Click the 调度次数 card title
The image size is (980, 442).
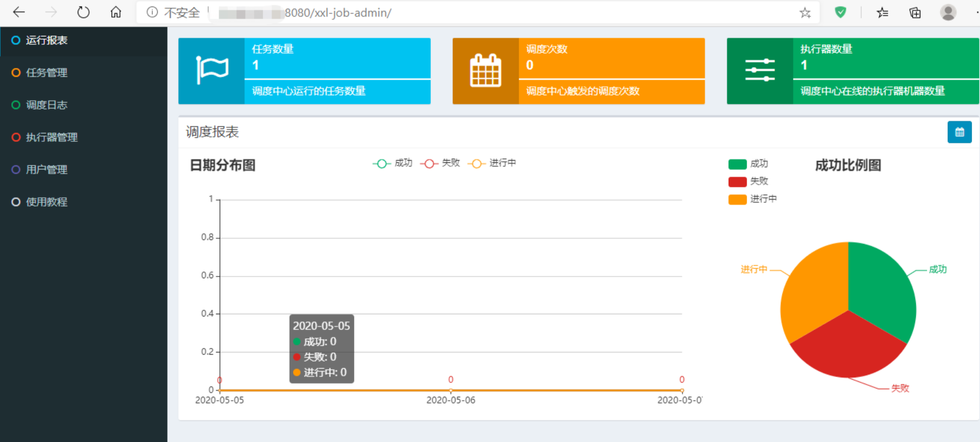(547, 49)
